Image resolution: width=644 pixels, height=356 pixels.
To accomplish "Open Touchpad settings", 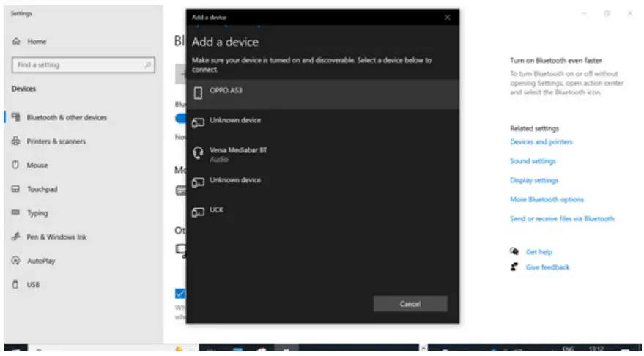I will [x=42, y=189].
